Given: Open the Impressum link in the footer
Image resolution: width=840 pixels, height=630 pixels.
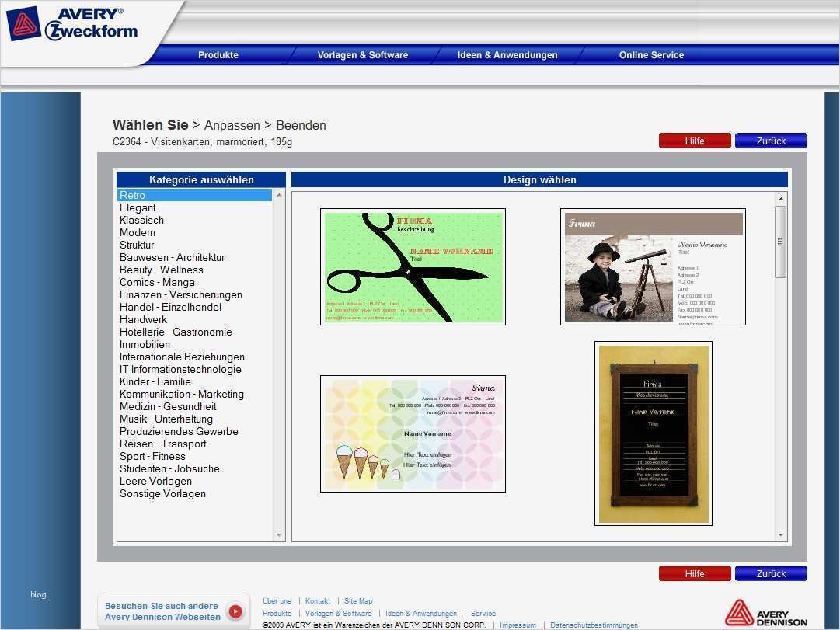Looking at the screenshot, I should [x=518, y=625].
